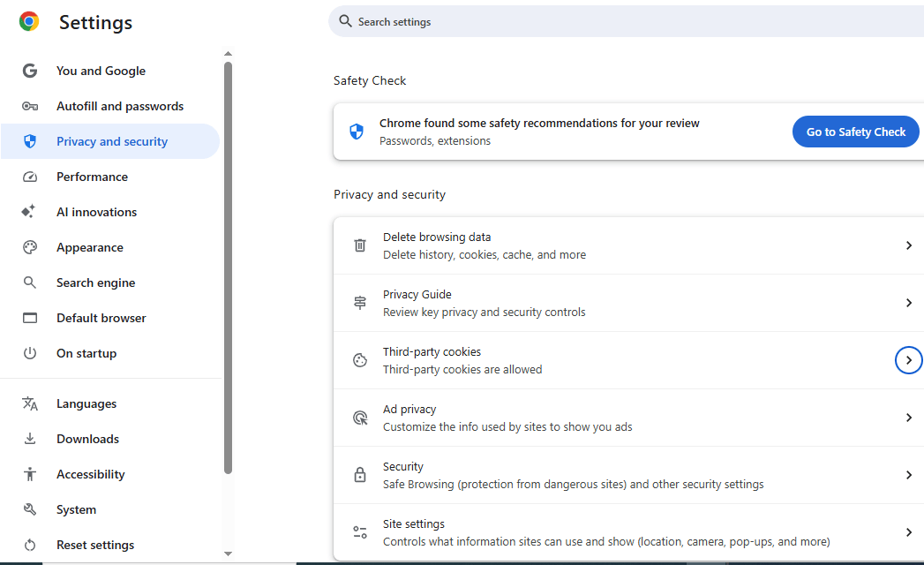Open the Appearance settings section

coord(91,246)
